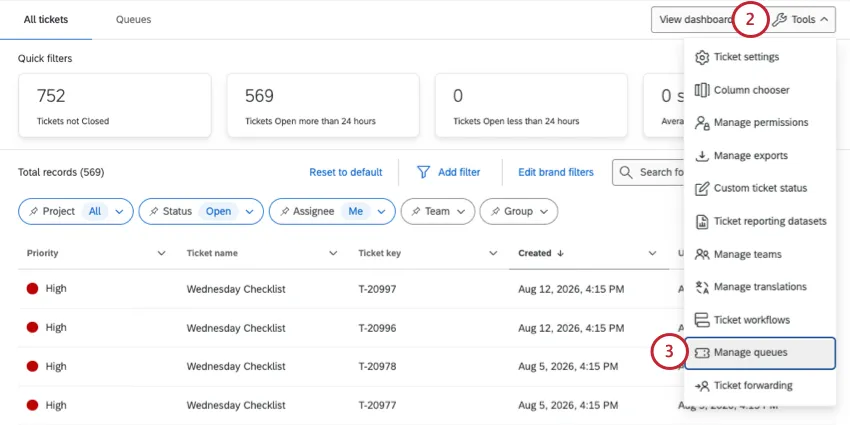Click Reset to default link
This screenshot has height=425, width=850.
click(x=346, y=172)
